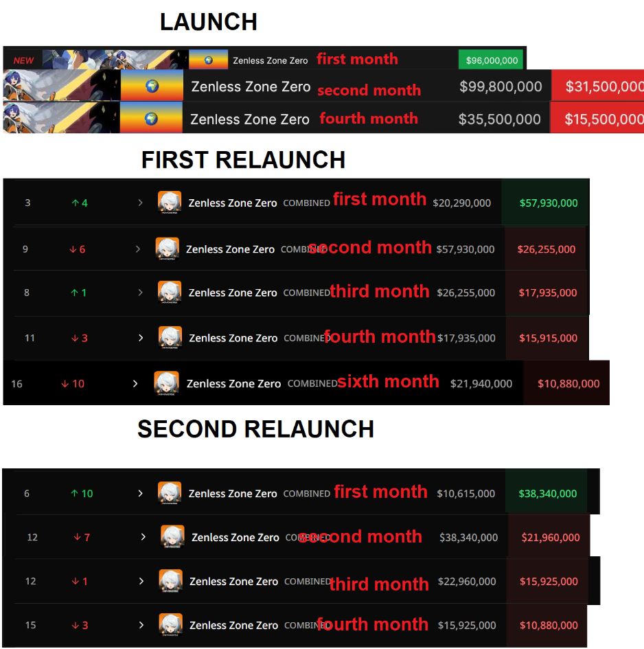The image size is (644, 649).
Task: Open the character banner thumbnail in the $96,000,000 row
Action: 114,60
